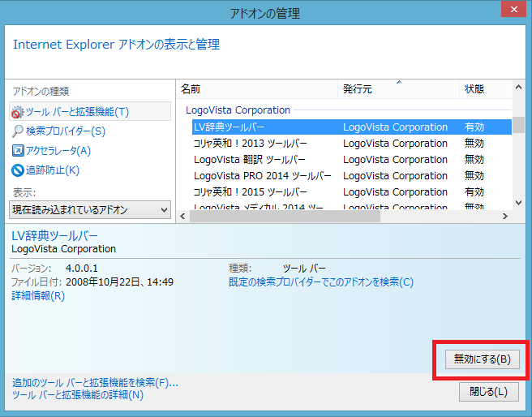The height and width of the screenshot is (417, 532).
Task: Click 無効 status of コリャ英和！2013 ツールバー
Action: (x=474, y=144)
